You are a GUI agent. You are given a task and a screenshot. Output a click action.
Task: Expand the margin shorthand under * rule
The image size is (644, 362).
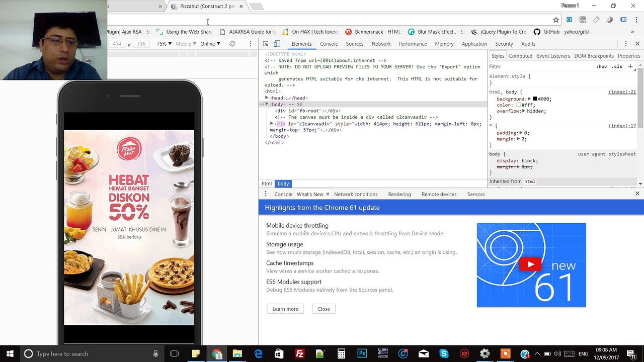[517, 139]
